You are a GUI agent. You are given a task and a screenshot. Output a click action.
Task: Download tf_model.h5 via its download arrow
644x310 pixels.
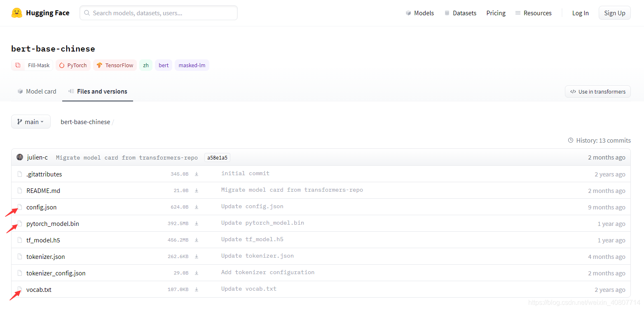pos(197,240)
